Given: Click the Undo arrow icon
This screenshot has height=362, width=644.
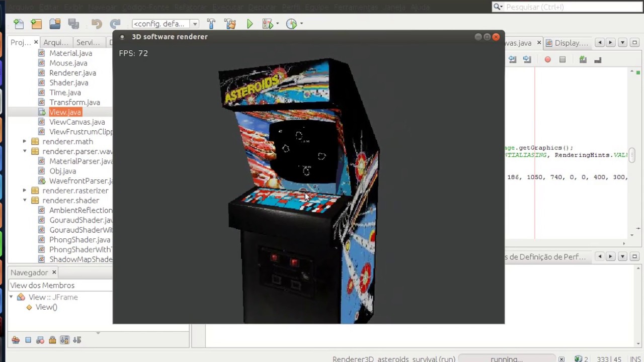Looking at the screenshot, I should [x=97, y=24].
